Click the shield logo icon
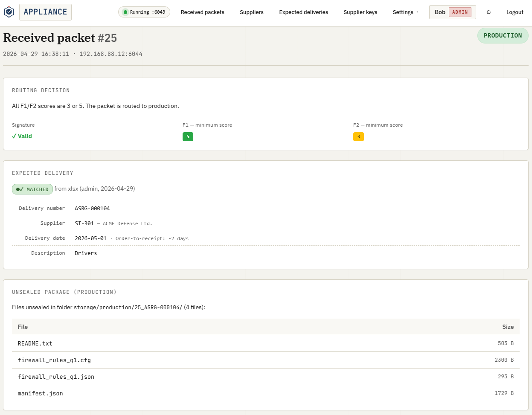 point(9,12)
